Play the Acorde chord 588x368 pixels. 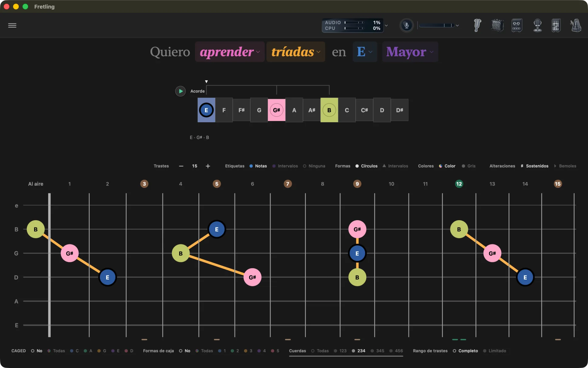pos(180,91)
